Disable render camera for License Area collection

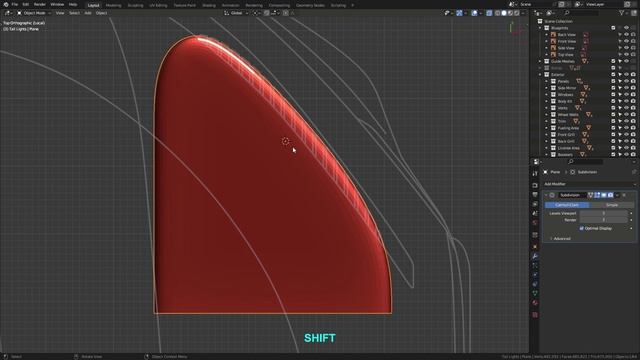[x=633, y=148]
